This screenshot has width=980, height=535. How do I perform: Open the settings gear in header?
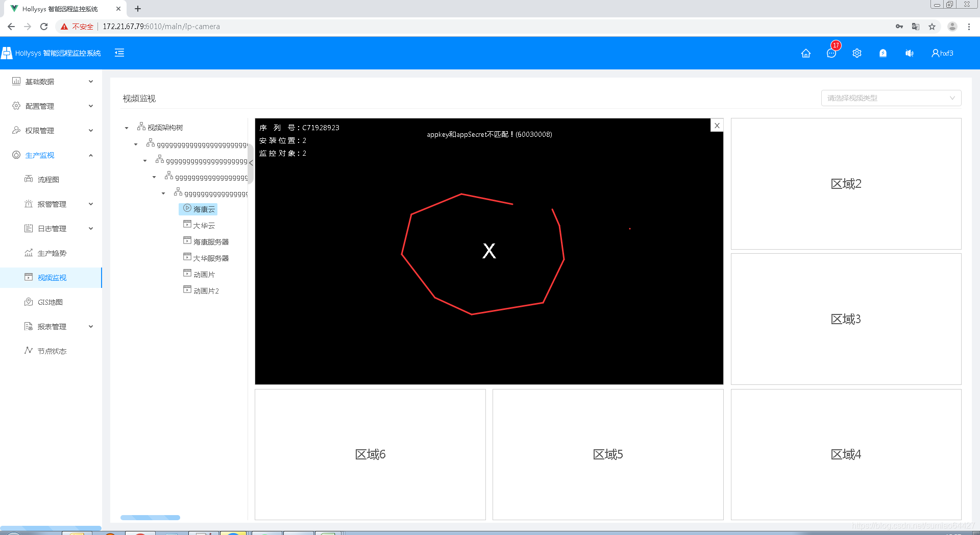pos(857,53)
